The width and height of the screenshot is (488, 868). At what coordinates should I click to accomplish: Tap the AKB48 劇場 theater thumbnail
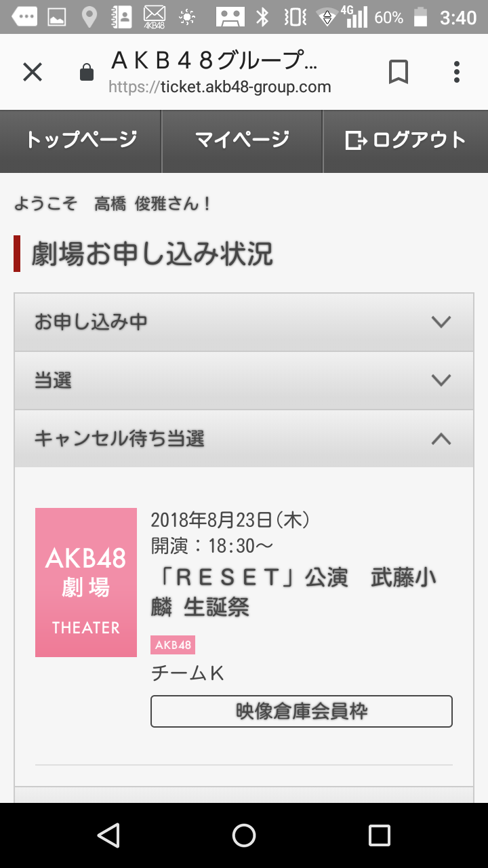86,583
